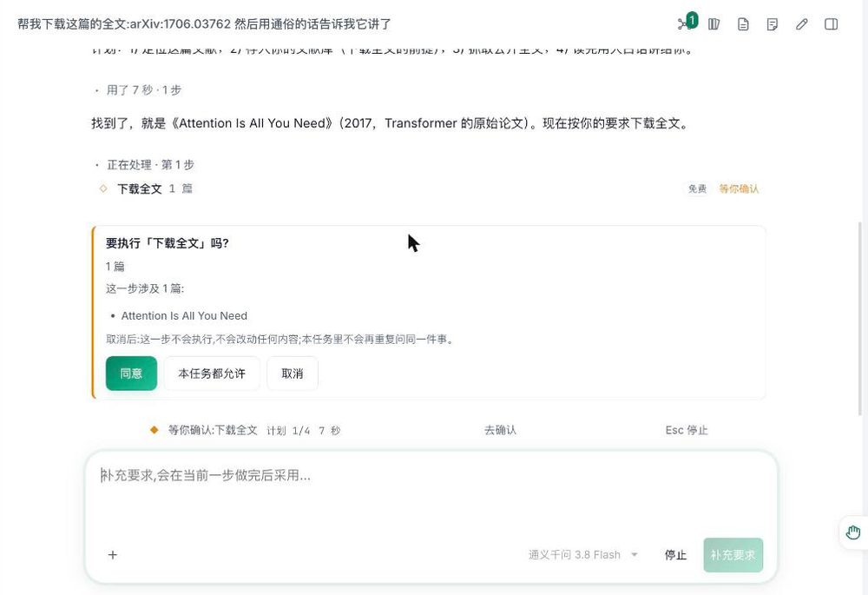Click 计划 1/4 progress text
Screen dimensions: 868x595
tap(288, 430)
